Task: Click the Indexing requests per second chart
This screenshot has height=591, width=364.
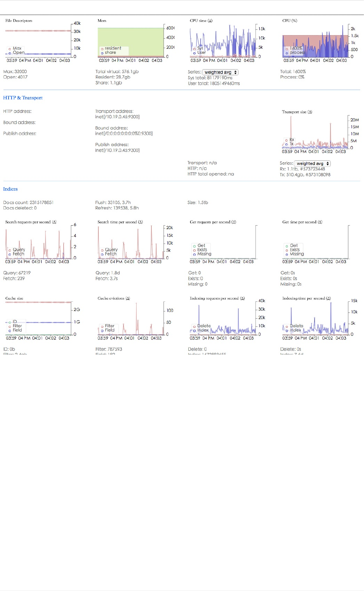Action: coord(223,318)
